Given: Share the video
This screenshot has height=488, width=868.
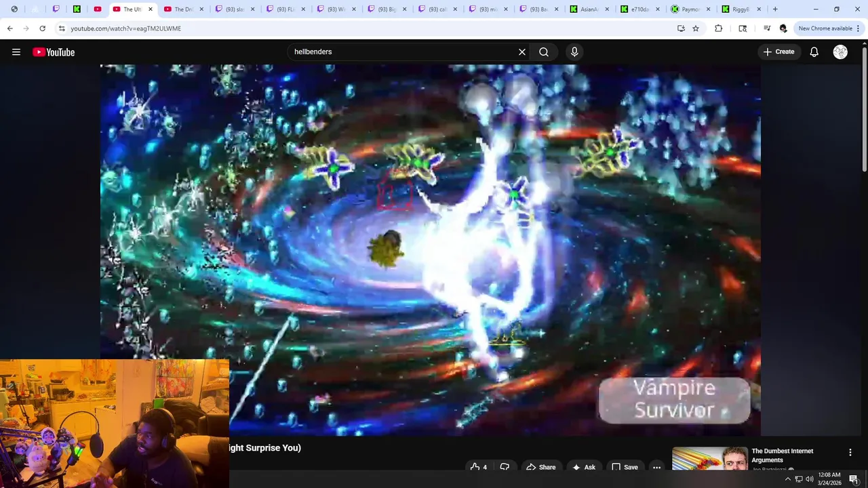Looking at the screenshot, I should (x=540, y=467).
